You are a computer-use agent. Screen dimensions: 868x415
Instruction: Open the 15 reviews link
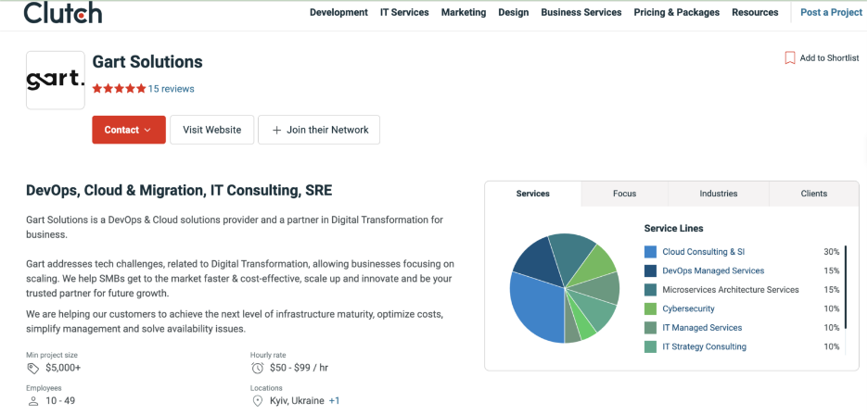tap(171, 89)
